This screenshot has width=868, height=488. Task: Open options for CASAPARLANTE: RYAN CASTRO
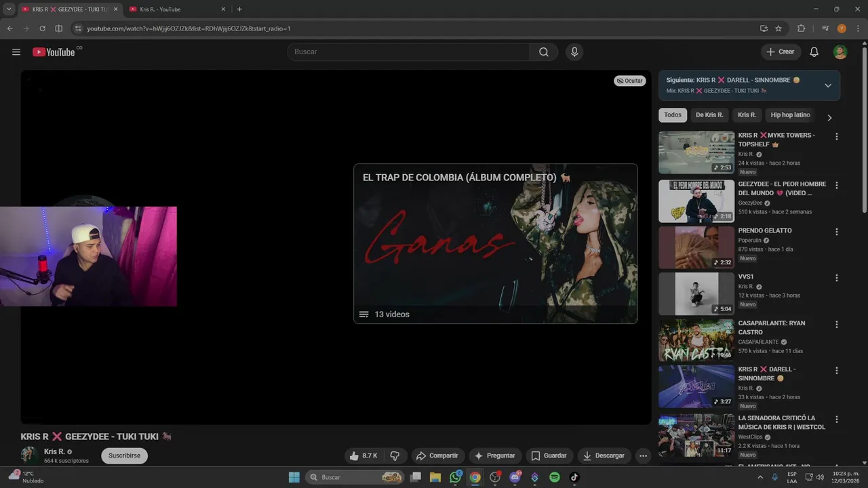[836, 324]
